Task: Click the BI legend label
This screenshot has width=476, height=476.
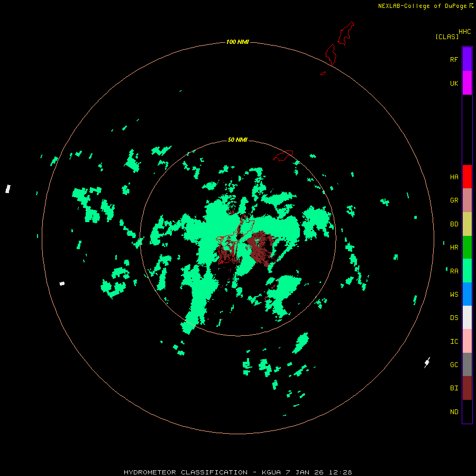Action: pos(454,388)
